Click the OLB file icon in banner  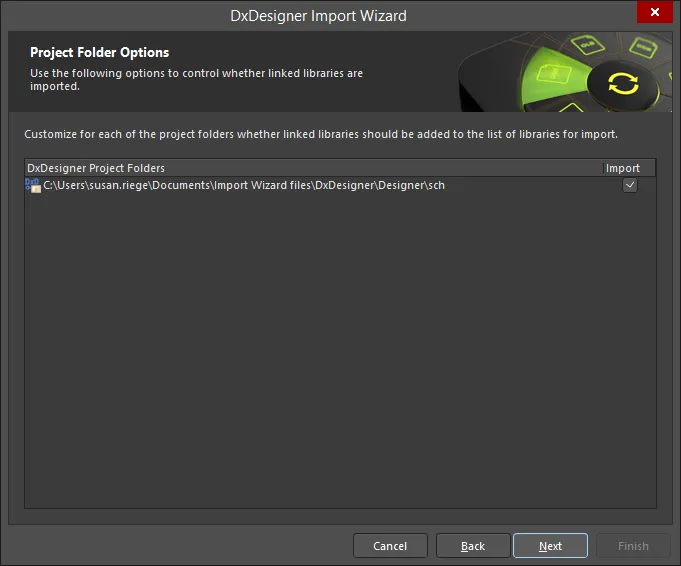click(x=587, y=44)
